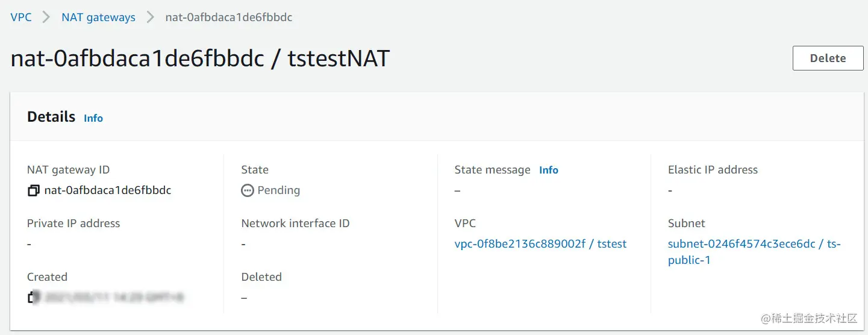The height and width of the screenshot is (335, 868).
Task: Delete this NAT gateway
Action: [x=828, y=58]
